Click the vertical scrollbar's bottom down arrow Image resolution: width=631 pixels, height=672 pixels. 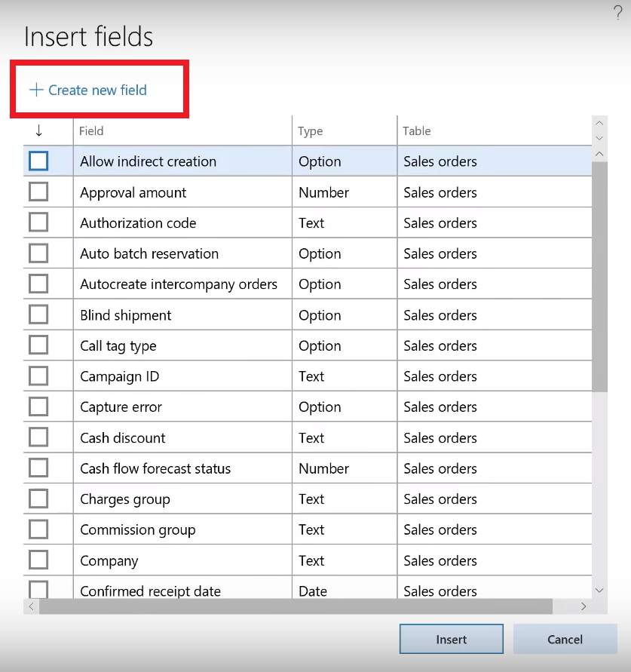600,591
